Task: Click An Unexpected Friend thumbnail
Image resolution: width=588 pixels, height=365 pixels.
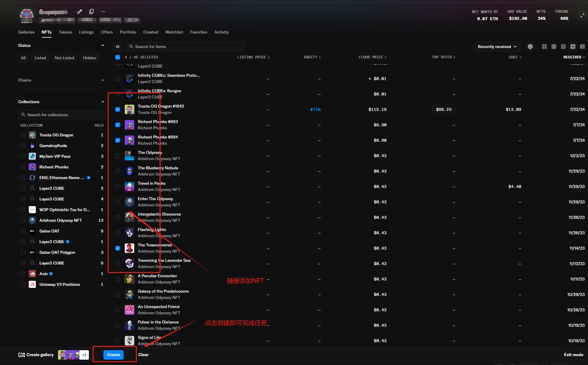Action: 129,310
